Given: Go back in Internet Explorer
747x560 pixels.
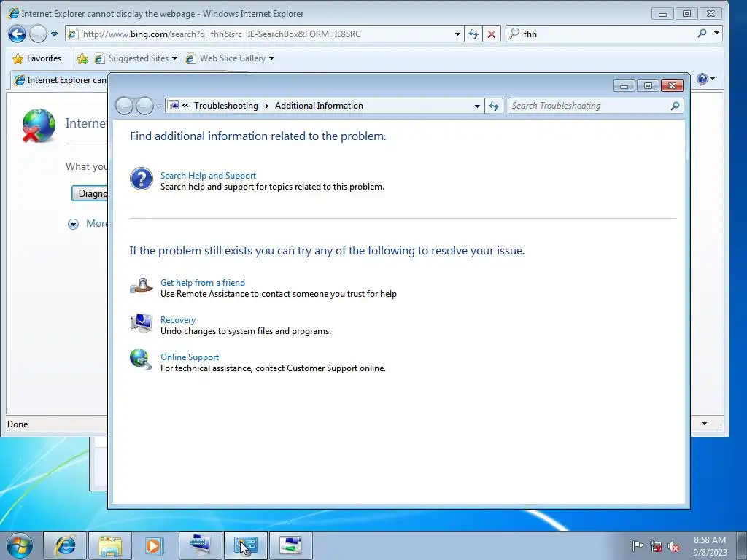Looking at the screenshot, I should pyautogui.click(x=18, y=34).
